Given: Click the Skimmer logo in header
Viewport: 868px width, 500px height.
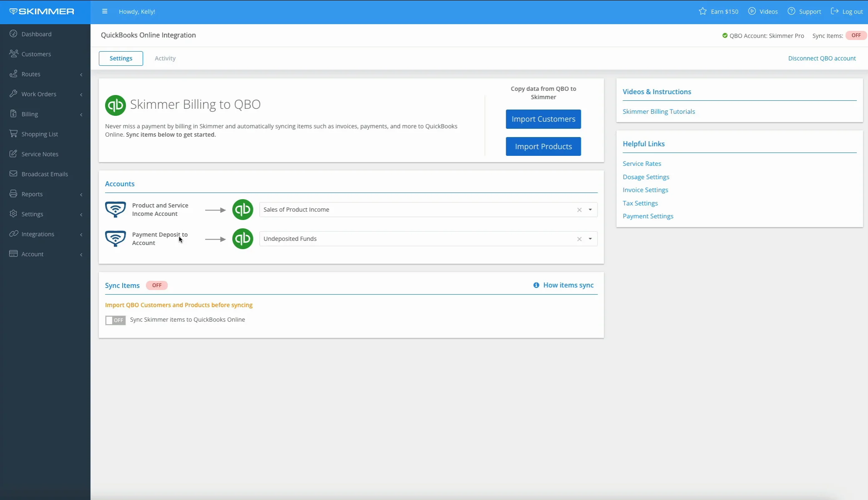Looking at the screenshot, I should [42, 11].
